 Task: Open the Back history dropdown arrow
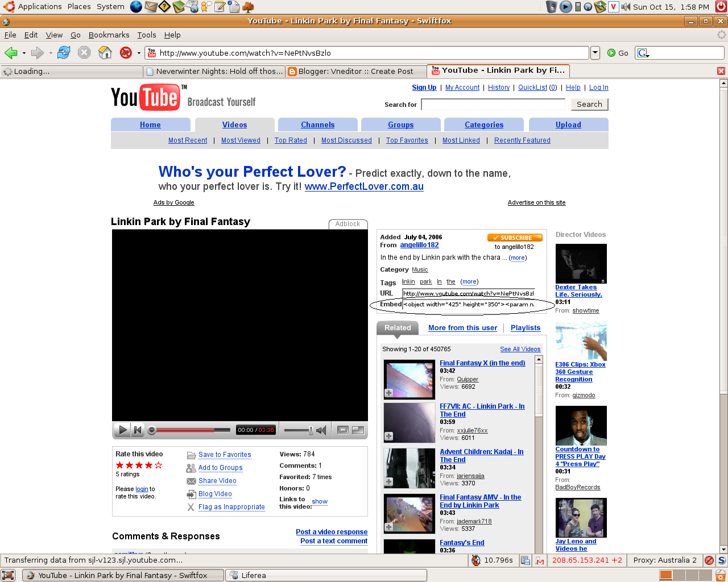tap(24, 53)
